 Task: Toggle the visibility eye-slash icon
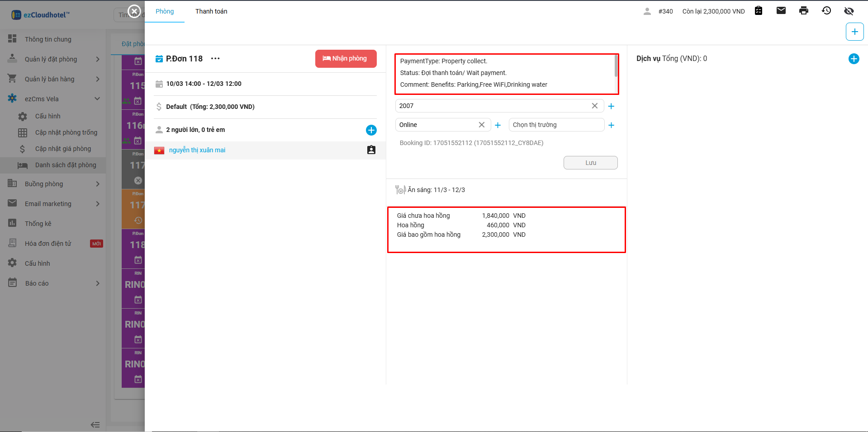(x=849, y=11)
